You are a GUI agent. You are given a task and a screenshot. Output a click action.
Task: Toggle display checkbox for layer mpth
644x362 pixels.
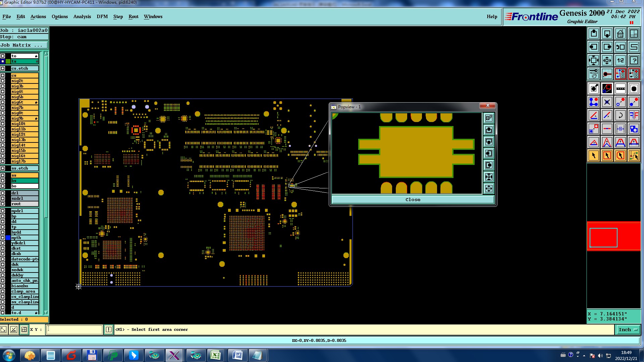point(3,238)
